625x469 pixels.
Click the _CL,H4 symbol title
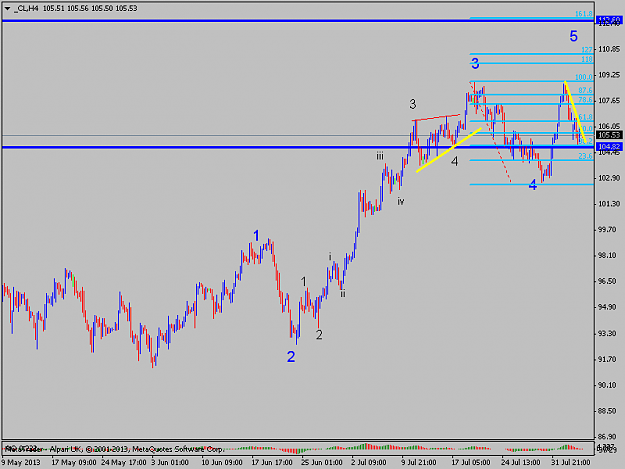(26, 8)
